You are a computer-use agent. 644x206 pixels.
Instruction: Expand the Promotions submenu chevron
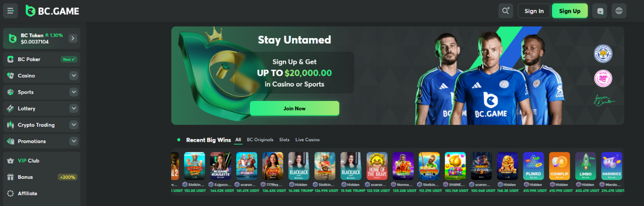click(74, 141)
